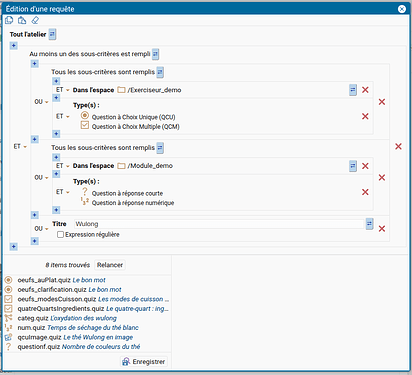Image resolution: width=412 pixels, height=375 pixels.
Task: Remove the QCU/QCM types criterion with red X
Action: pyautogui.click(x=365, y=116)
